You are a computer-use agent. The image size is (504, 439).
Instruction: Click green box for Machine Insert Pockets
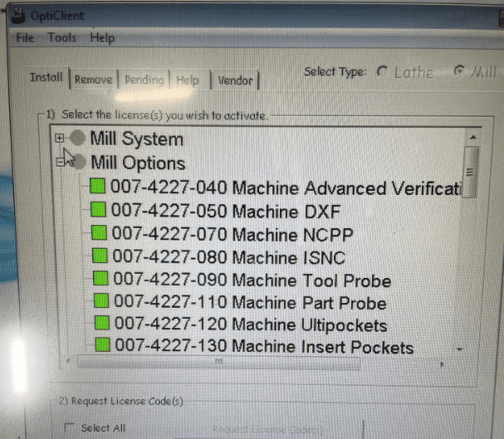tap(104, 344)
